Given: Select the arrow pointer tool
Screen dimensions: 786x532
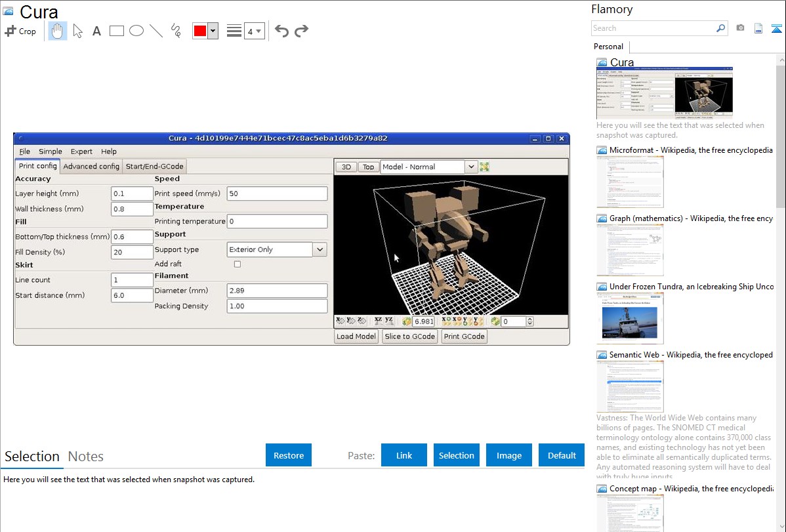Looking at the screenshot, I should tap(77, 31).
